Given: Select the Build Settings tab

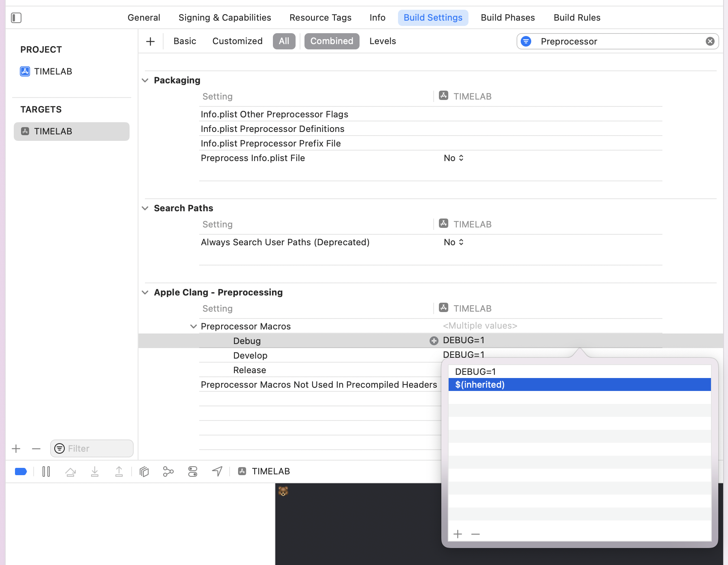Looking at the screenshot, I should pos(433,18).
